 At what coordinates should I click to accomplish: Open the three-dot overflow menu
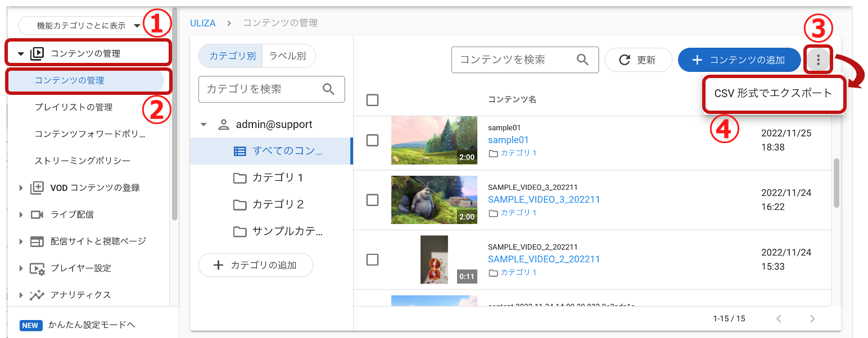tap(818, 60)
